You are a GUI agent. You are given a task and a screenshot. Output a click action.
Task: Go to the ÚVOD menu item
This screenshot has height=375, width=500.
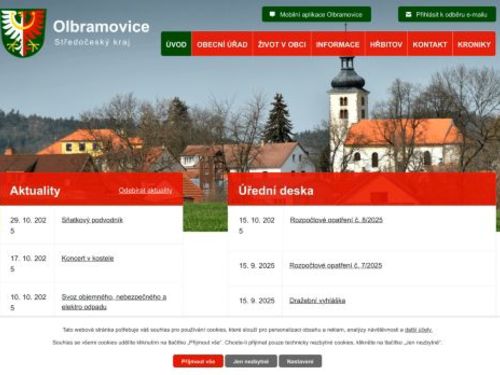[176, 44]
